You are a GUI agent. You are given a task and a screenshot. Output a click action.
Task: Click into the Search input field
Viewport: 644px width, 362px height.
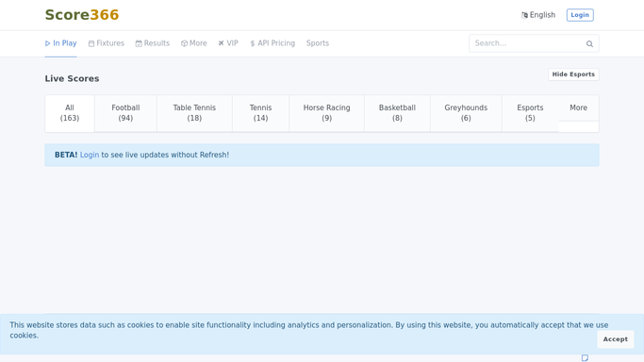click(528, 43)
